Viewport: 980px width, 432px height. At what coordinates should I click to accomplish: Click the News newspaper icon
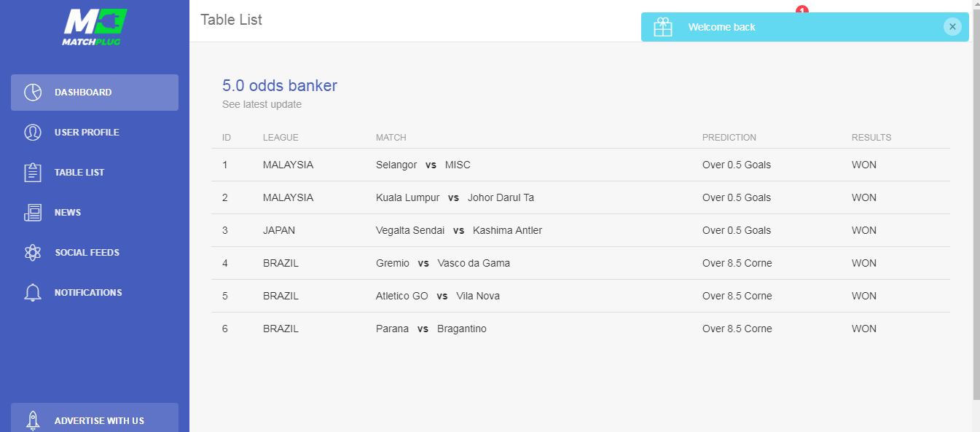coord(33,213)
